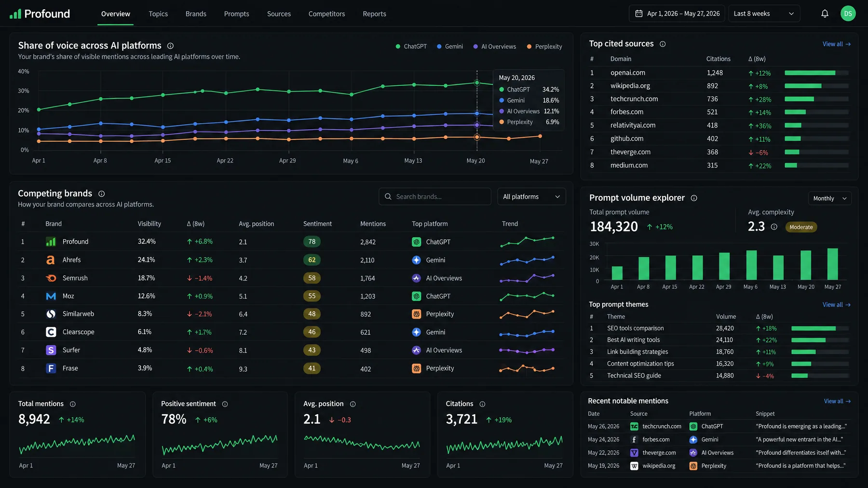This screenshot has width=868, height=488.
Task: Open the Last 8 weeks dropdown
Action: (x=764, y=14)
